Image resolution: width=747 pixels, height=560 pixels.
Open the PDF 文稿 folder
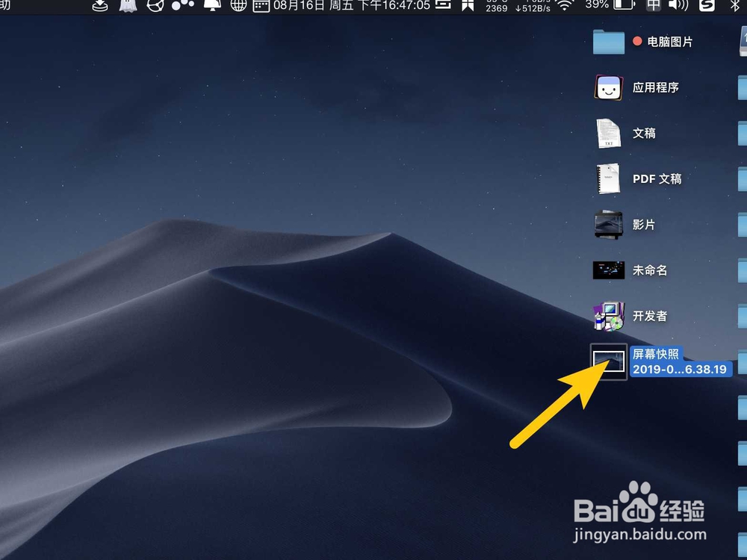point(608,178)
